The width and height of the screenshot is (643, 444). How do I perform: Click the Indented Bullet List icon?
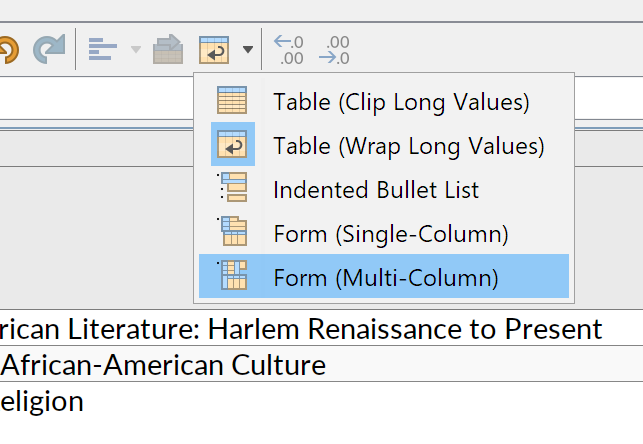click(232, 188)
